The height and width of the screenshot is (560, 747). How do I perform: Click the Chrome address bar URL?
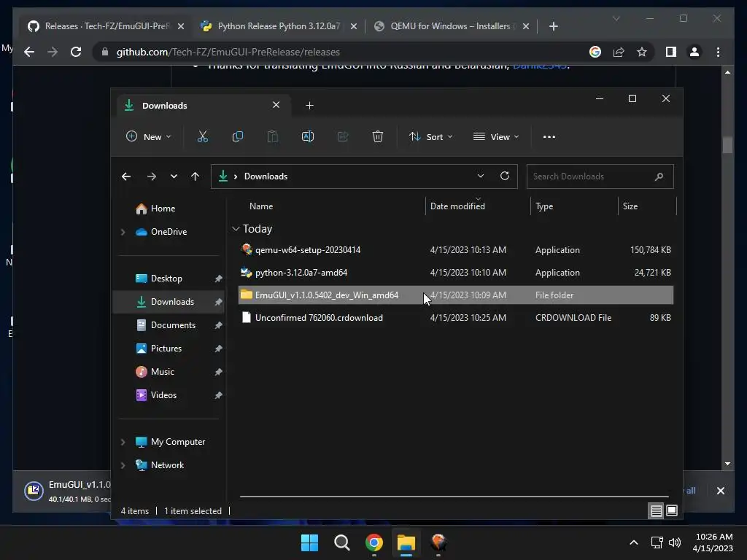(x=228, y=52)
